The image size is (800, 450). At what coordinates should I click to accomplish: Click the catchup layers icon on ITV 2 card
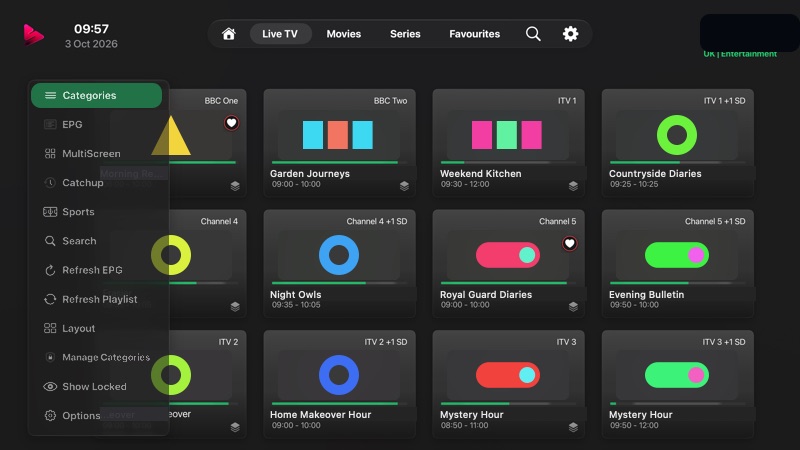pos(235,427)
